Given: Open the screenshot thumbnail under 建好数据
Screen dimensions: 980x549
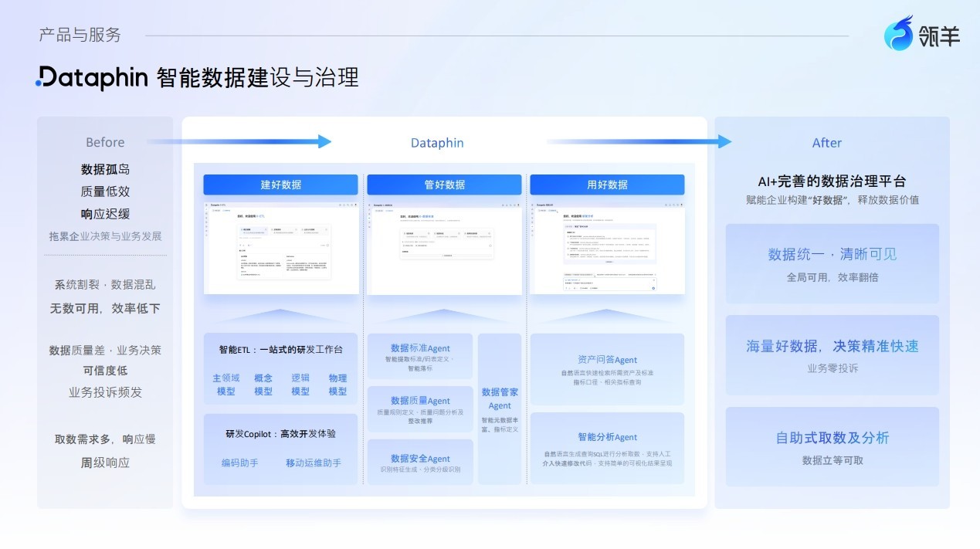Looking at the screenshot, I should coord(281,247).
